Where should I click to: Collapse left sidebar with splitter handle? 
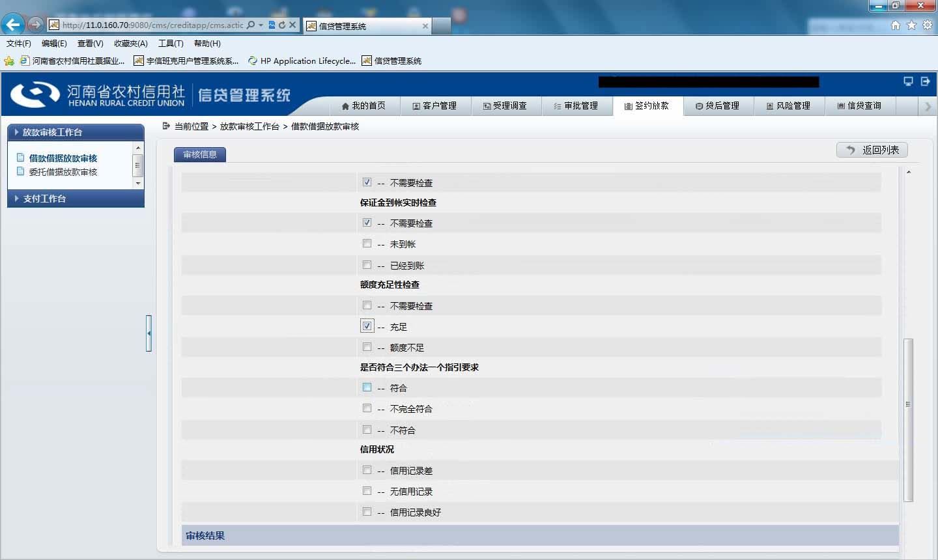coord(149,333)
